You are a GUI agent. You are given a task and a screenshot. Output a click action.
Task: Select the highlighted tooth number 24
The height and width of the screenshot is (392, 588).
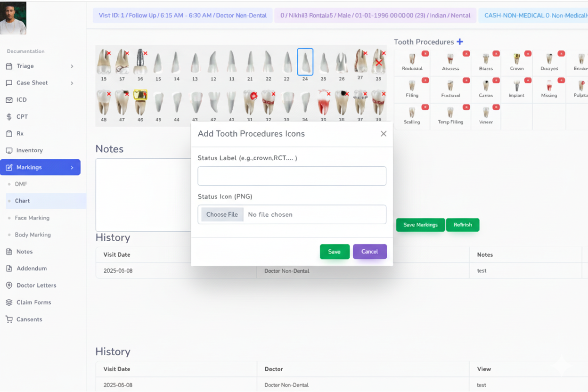305,62
